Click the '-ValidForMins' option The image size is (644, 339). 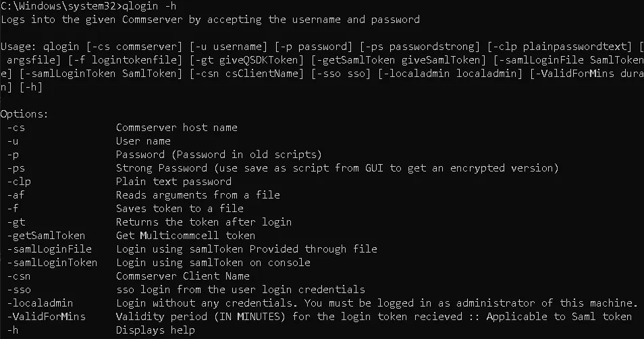point(46,317)
